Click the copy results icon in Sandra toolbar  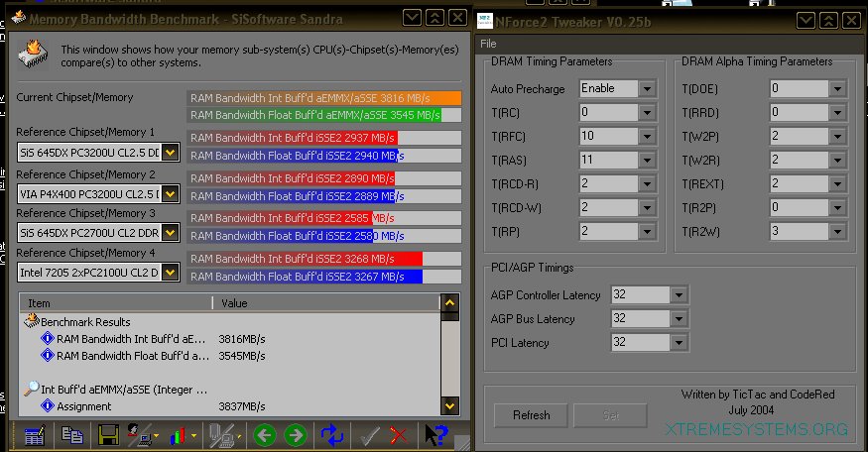click(72, 435)
